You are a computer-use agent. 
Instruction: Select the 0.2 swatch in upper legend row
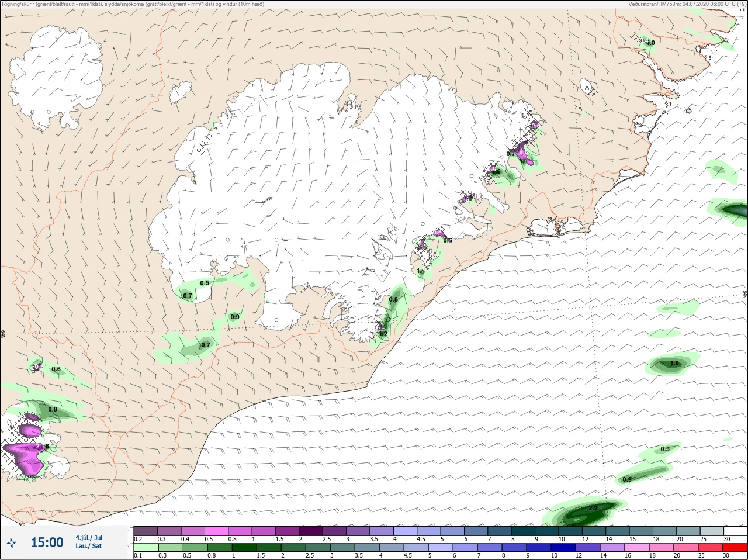point(146,531)
